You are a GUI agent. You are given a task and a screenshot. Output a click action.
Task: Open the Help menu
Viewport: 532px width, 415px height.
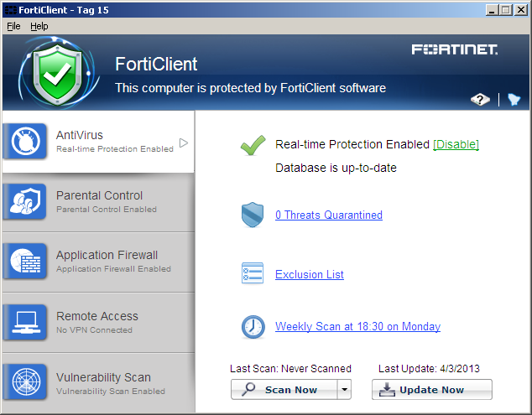39,26
